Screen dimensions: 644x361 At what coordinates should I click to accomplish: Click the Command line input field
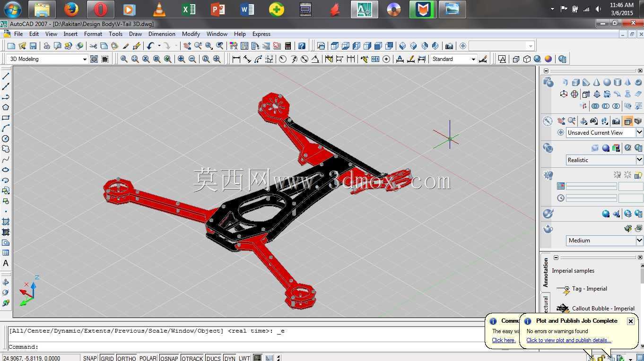click(246, 347)
